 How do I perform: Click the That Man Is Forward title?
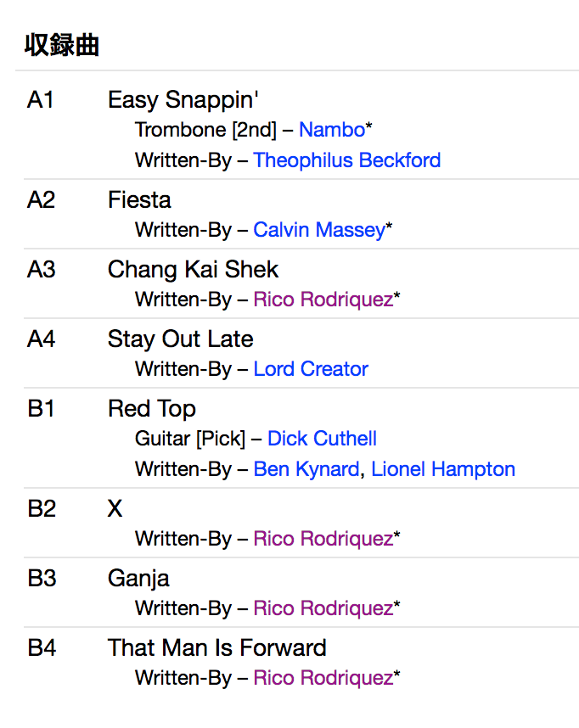click(x=216, y=648)
